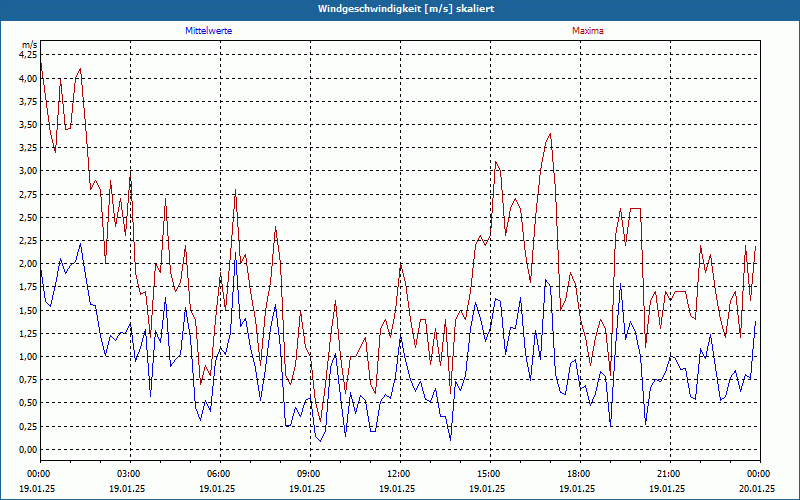Click the '19.01.25' date under 18:00
This screenshot has width=800, height=500.
(578, 488)
